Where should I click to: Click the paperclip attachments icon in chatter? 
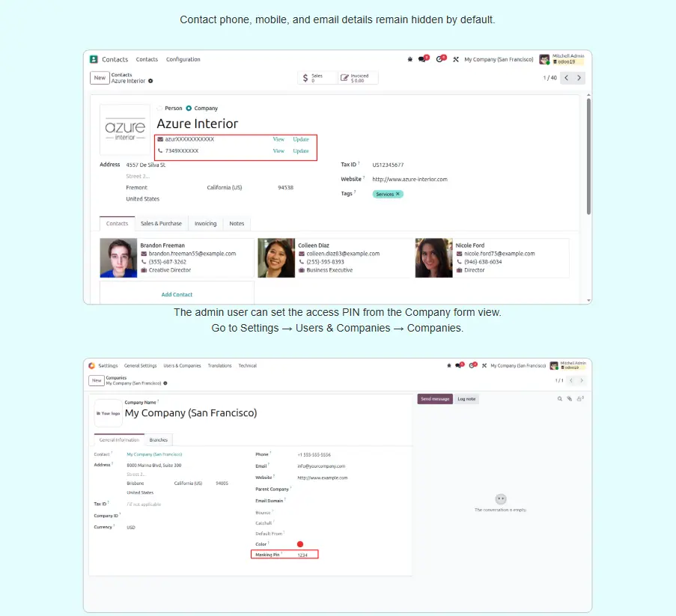click(x=570, y=399)
